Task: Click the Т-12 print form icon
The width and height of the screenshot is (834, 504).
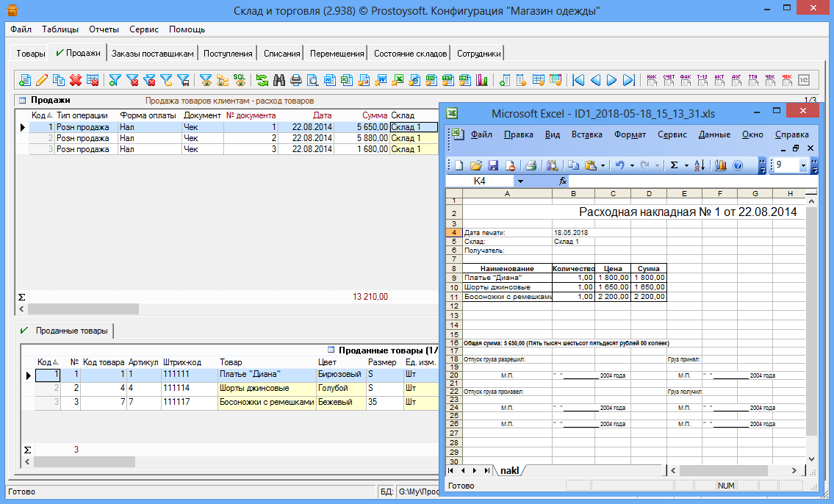Action: [x=702, y=80]
